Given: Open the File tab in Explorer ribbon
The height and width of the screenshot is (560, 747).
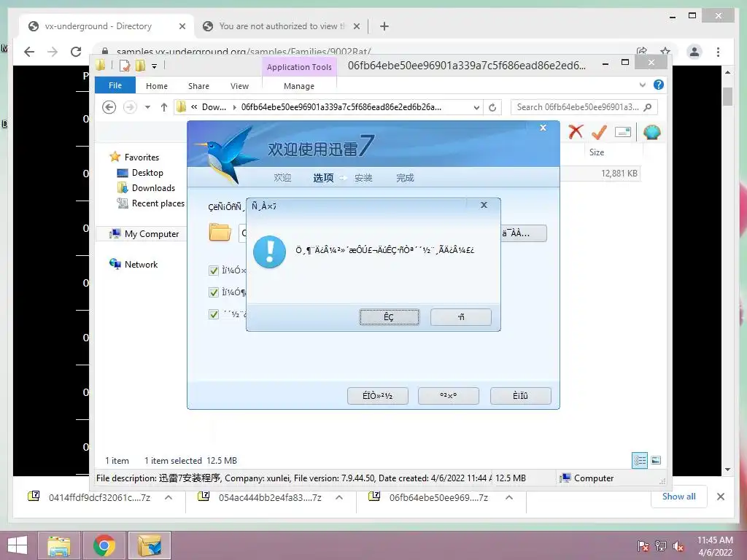Looking at the screenshot, I should (x=115, y=86).
